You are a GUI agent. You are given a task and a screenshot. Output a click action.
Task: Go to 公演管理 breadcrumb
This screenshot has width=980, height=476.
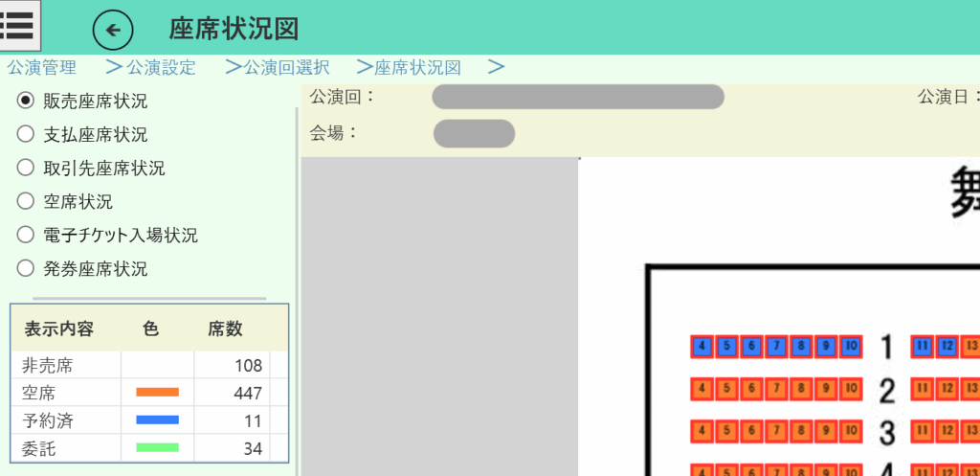[41, 68]
